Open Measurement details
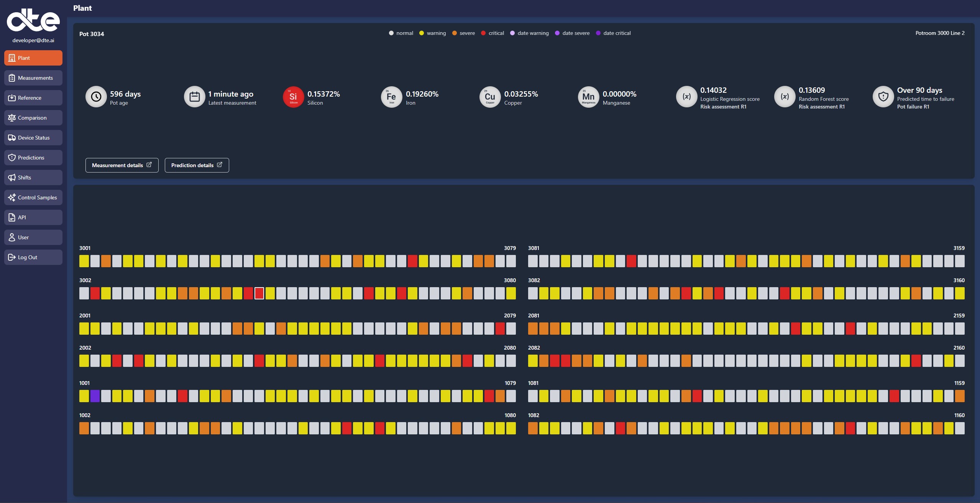The width and height of the screenshot is (980, 503). click(122, 165)
